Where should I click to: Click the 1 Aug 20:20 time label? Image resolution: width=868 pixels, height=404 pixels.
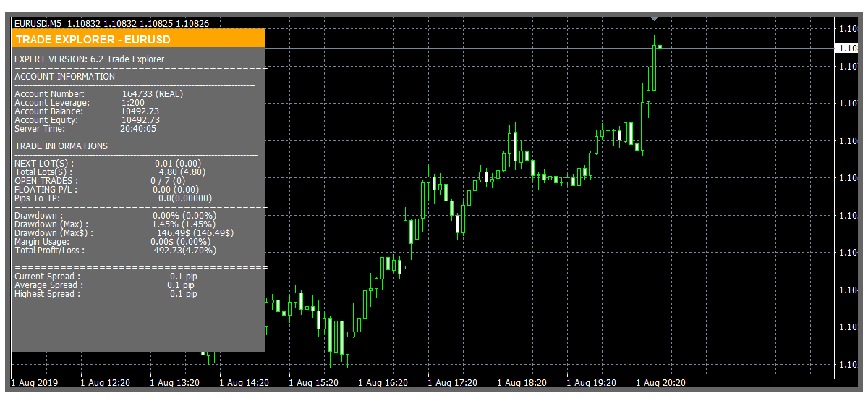tap(660, 382)
